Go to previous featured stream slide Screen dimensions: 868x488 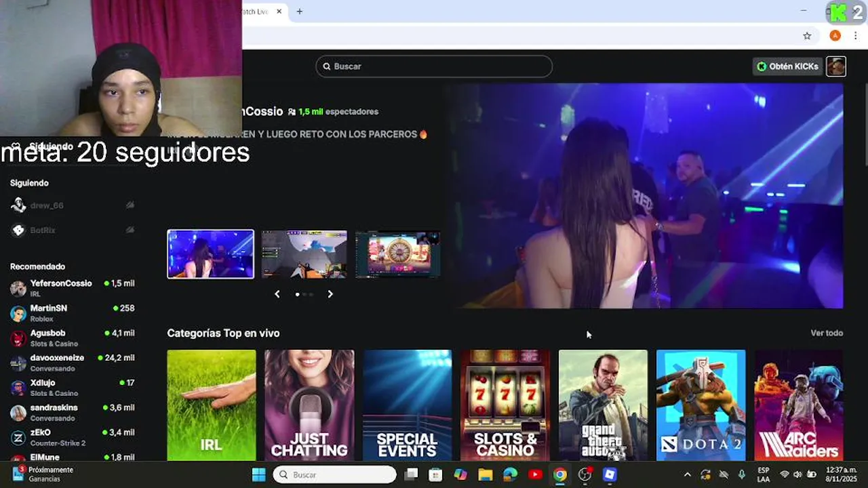tap(277, 294)
